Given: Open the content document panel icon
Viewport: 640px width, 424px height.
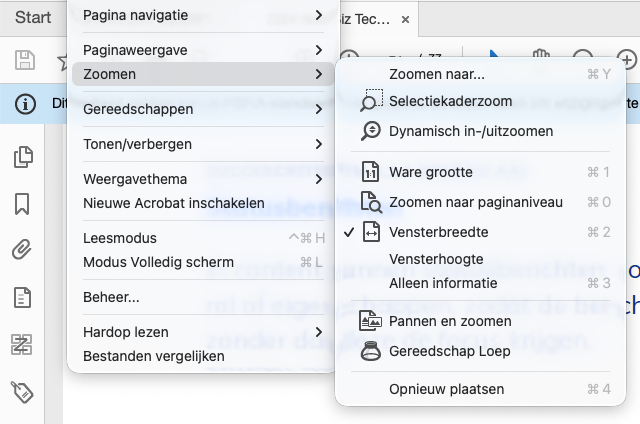Looking at the screenshot, I should coord(22,297).
